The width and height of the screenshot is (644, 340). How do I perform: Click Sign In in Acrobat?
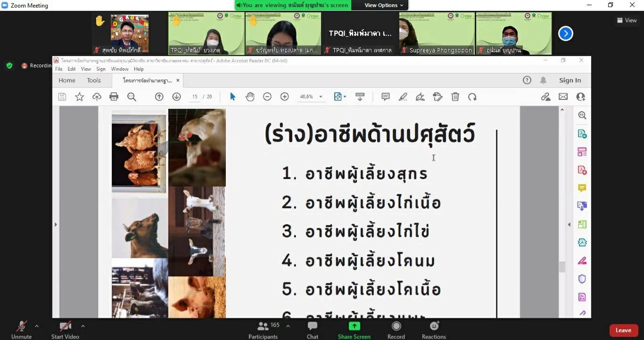pos(570,80)
